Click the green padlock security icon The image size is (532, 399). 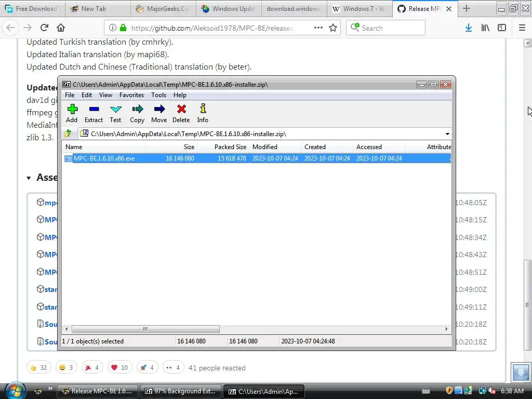pos(123,28)
